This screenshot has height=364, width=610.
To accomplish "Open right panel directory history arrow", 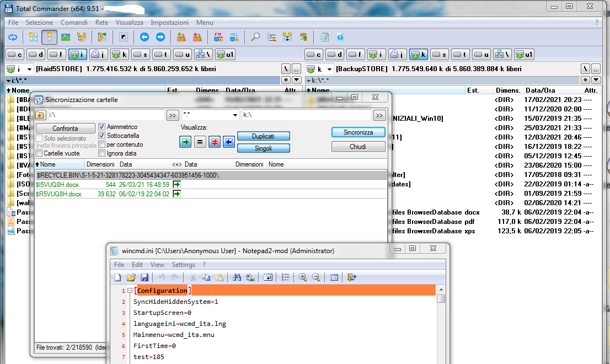I will [x=596, y=80].
